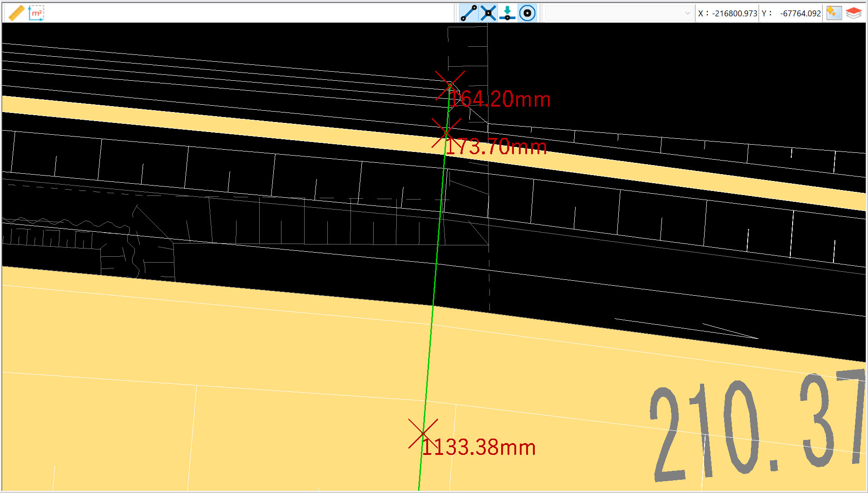The height and width of the screenshot is (493, 868).
Task: Toggle intersection snap mode
Action: pyautogui.click(x=488, y=13)
